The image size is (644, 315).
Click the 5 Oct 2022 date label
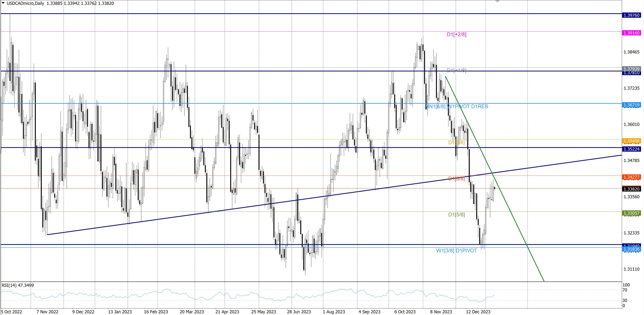11,312
